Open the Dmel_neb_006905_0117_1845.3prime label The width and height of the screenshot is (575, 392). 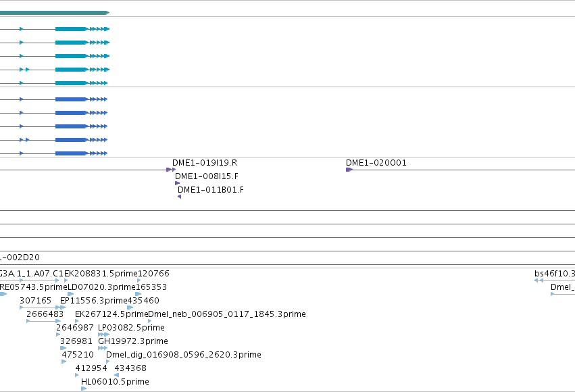[x=227, y=314]
